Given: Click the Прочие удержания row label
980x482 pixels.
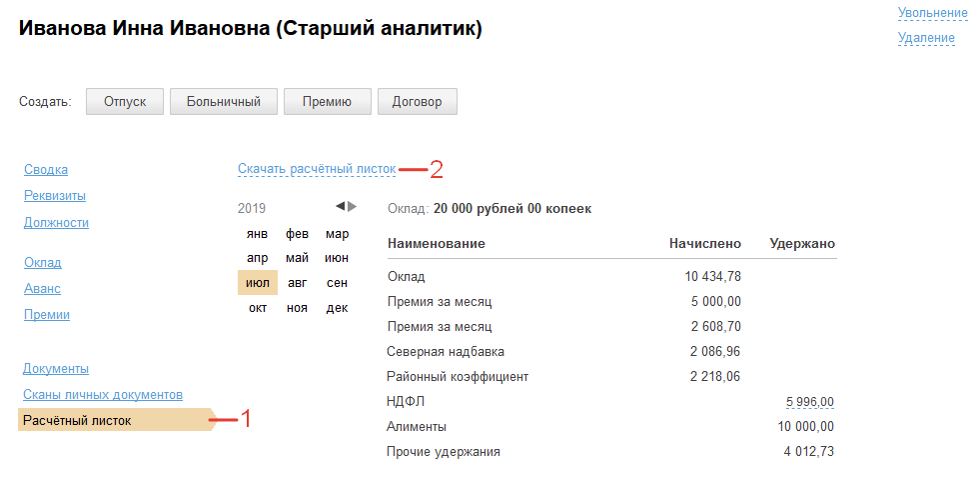Looking at the screenshot, I should [444, 451].
